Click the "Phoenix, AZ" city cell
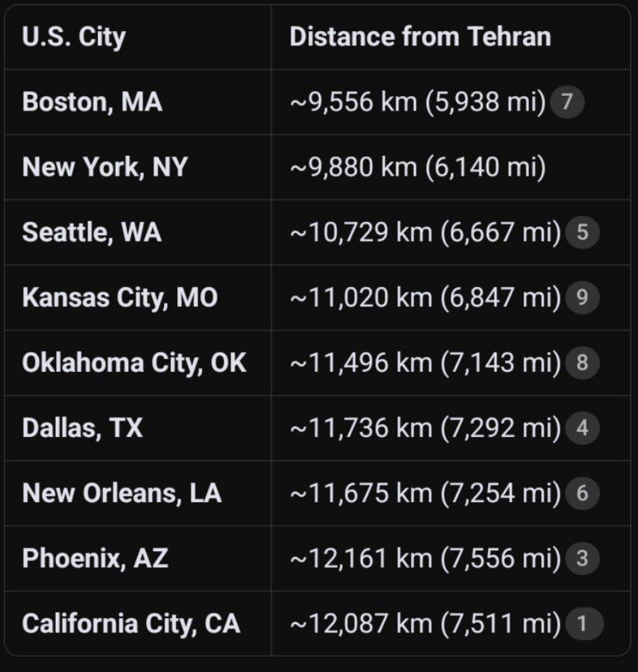The width and height of the screenshot is (638, 672). 95,559
